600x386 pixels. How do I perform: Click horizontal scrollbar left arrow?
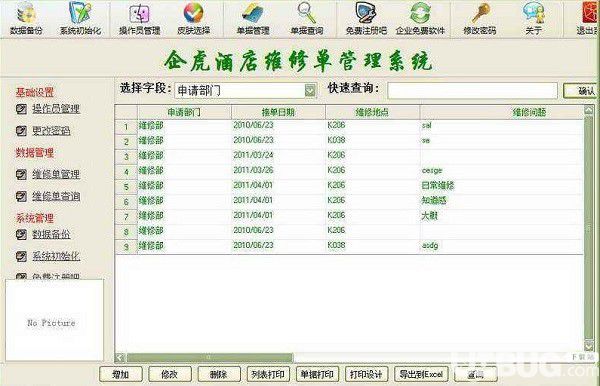[x=120, y=358]
